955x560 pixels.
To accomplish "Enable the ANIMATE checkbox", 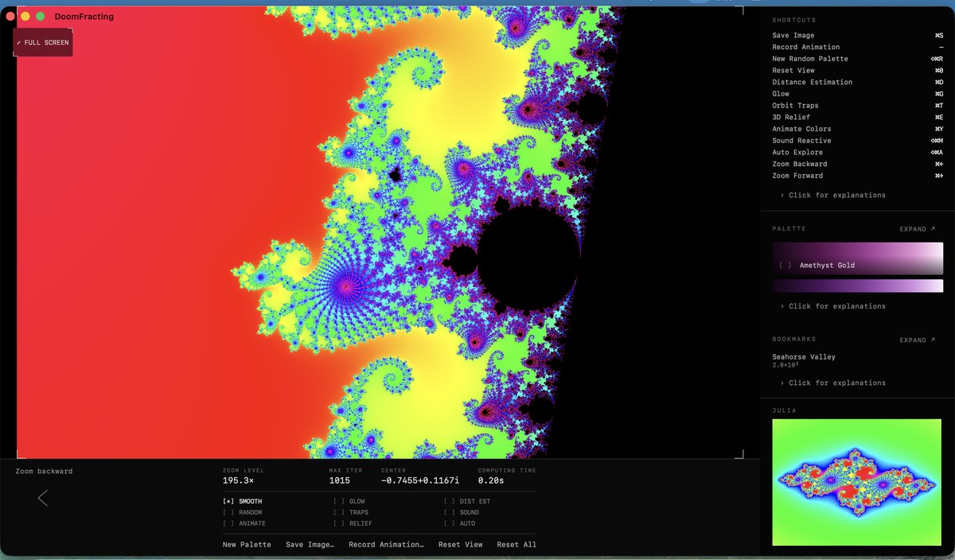I will 228,523.
